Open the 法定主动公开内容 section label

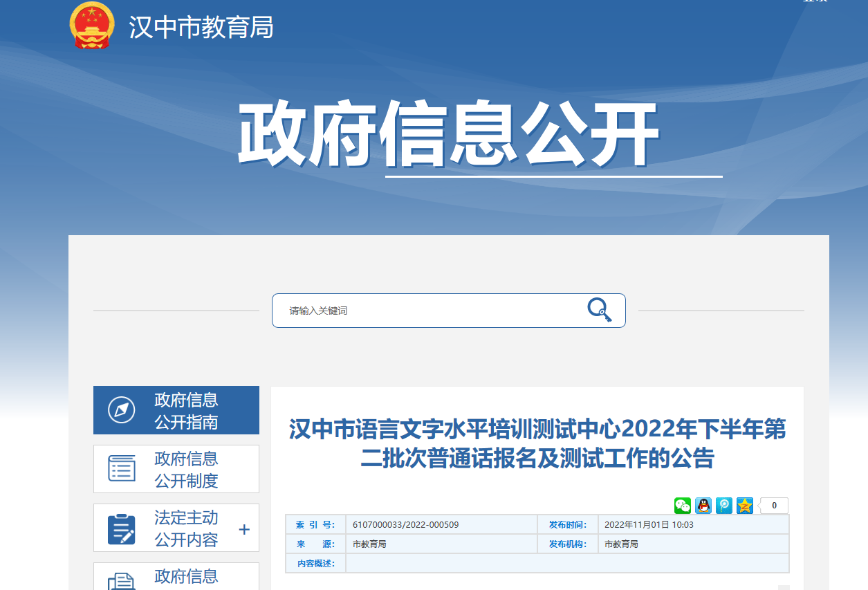pos(186,528)
